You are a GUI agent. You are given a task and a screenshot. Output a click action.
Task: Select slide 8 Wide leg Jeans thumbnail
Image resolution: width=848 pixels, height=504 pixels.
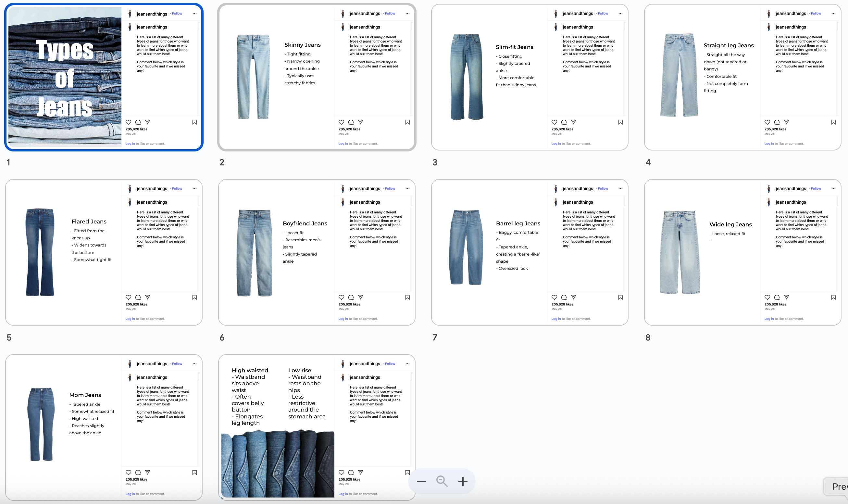pyautogui.click(x=742, y=252)
